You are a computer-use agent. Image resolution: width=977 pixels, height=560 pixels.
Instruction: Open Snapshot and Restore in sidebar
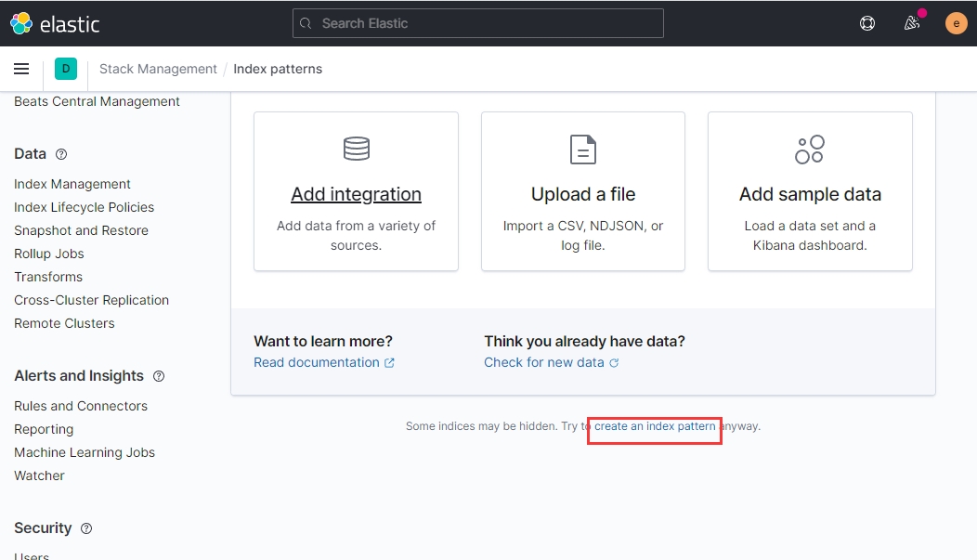click(x=81, y=230)
